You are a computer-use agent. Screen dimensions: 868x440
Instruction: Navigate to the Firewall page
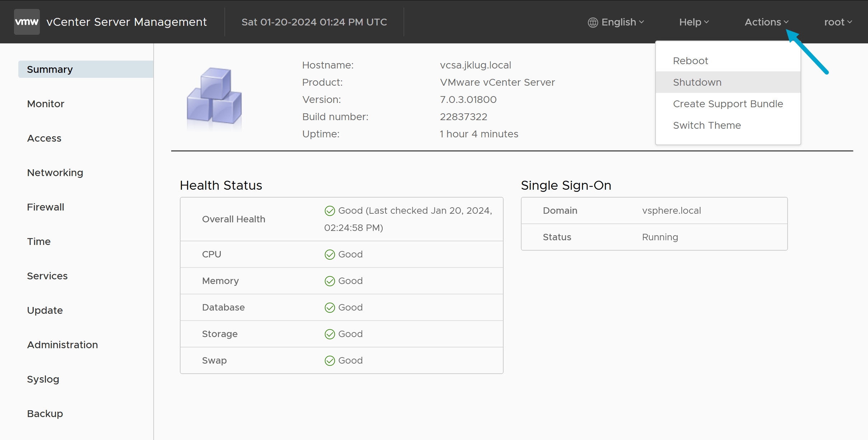click(x=45, y=207)
